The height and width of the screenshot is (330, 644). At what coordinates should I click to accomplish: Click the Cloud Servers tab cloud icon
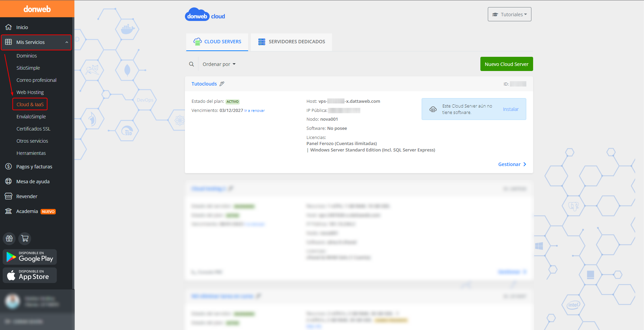197,42
